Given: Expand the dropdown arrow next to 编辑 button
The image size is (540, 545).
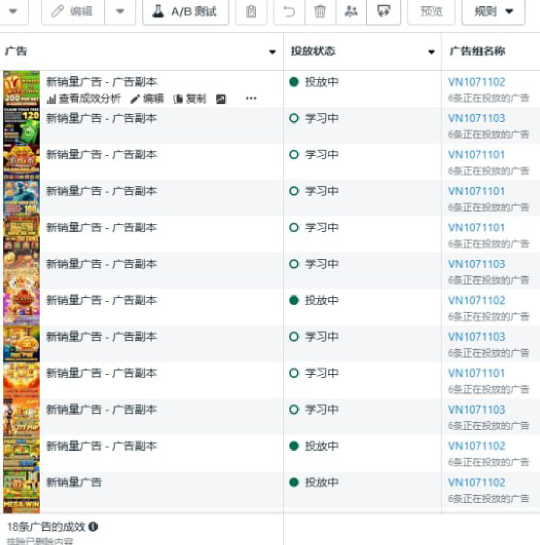Looking at the screenshot, I should click(x=120, y=12).
